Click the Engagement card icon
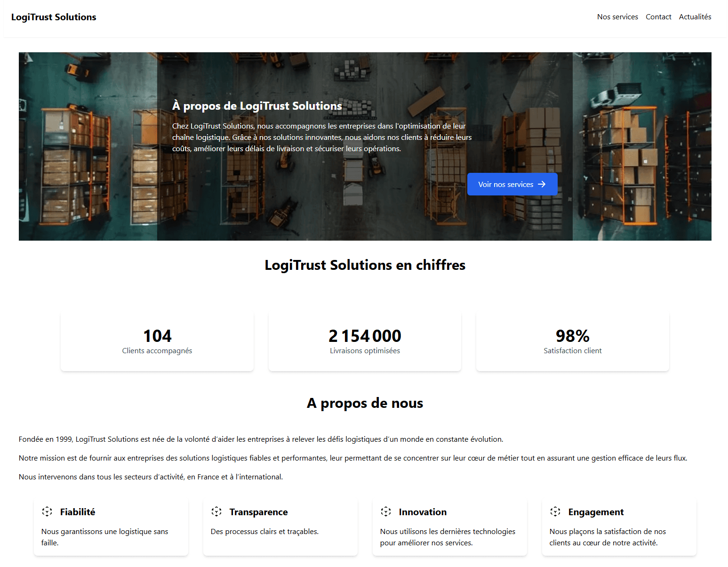728x567 pixels. click(x=555, y=511)
